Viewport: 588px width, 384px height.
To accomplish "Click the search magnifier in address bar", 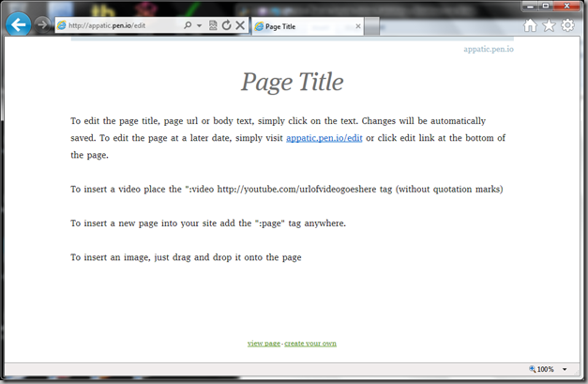I will [x=188, y=25].
